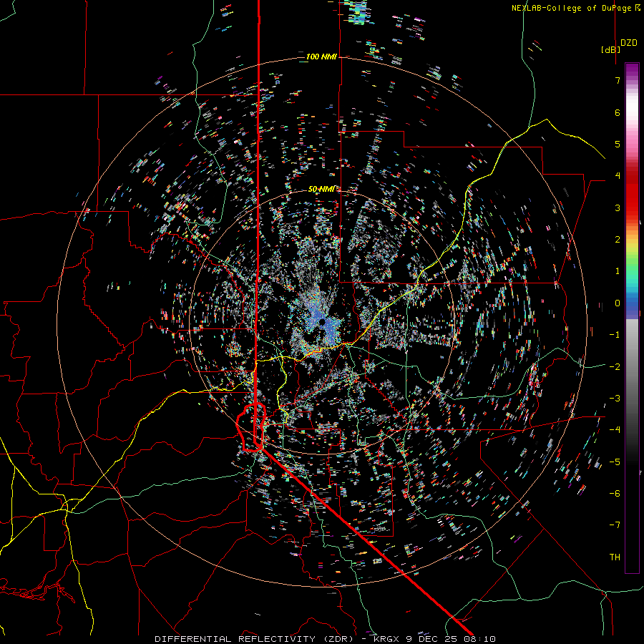Click the 7 value on color scale
The height and width of the screenshot is (644, 644).
(618, 80)
